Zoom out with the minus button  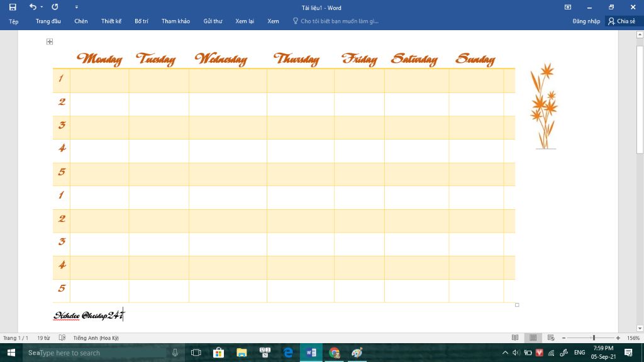pos(564,338)
